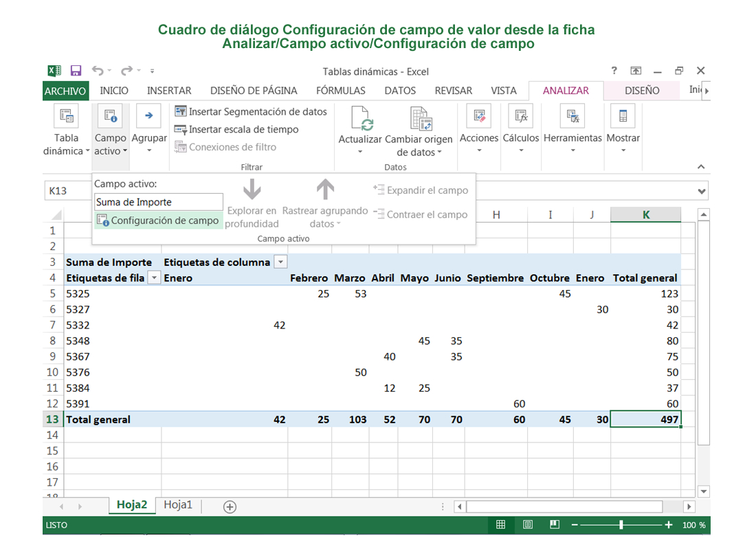Add a new sheet with plus icon
Screen dimensions: 756x540
(x=230, y=507)
